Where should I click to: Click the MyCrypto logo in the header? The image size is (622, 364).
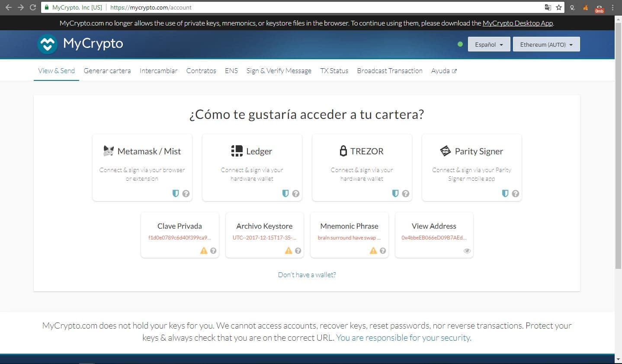coord(80,44)
